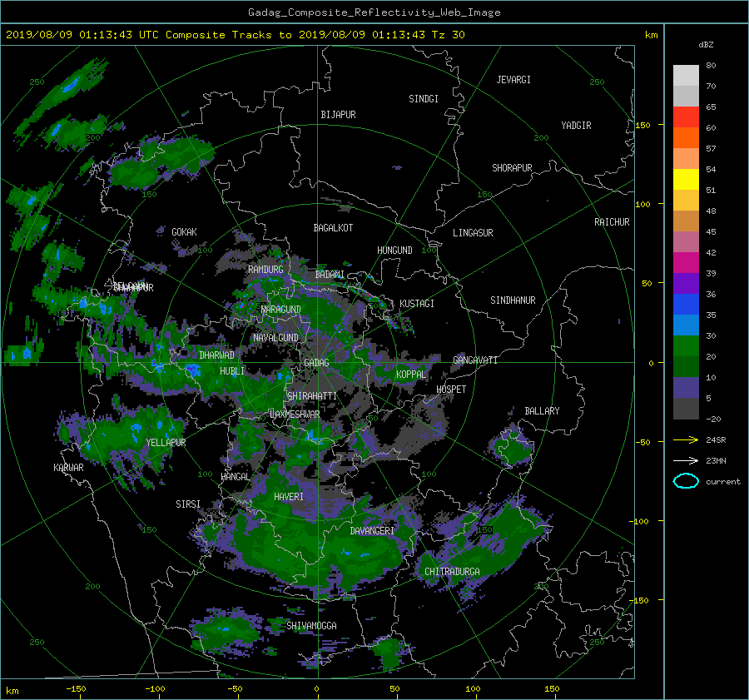Click the UTC Composite Tracks timestamp header

point(235,35)
